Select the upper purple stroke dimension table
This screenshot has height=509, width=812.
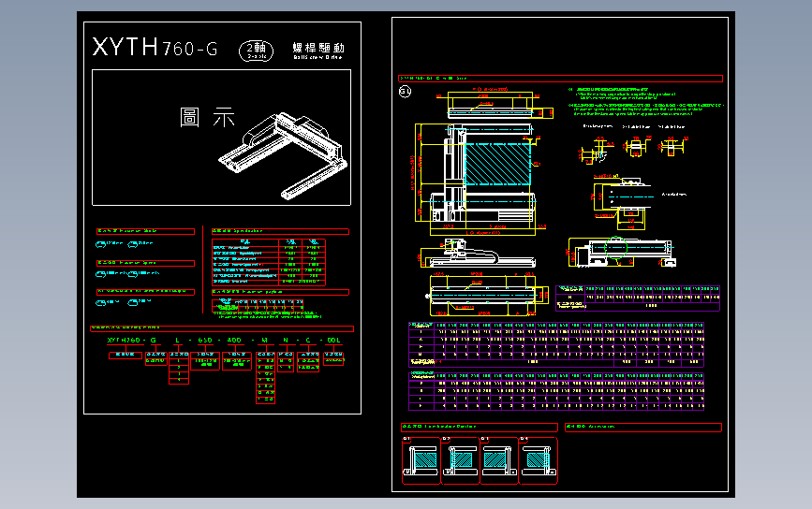point(556,344)
